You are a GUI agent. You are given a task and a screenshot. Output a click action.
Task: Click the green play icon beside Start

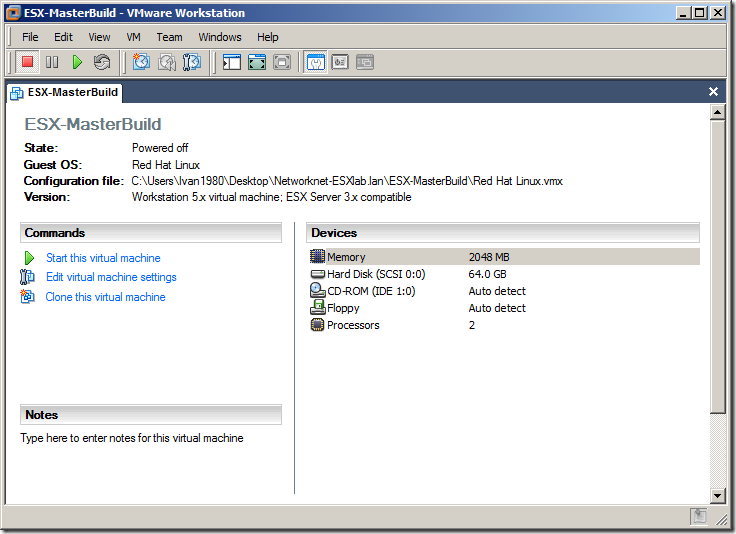click(29, 258)
